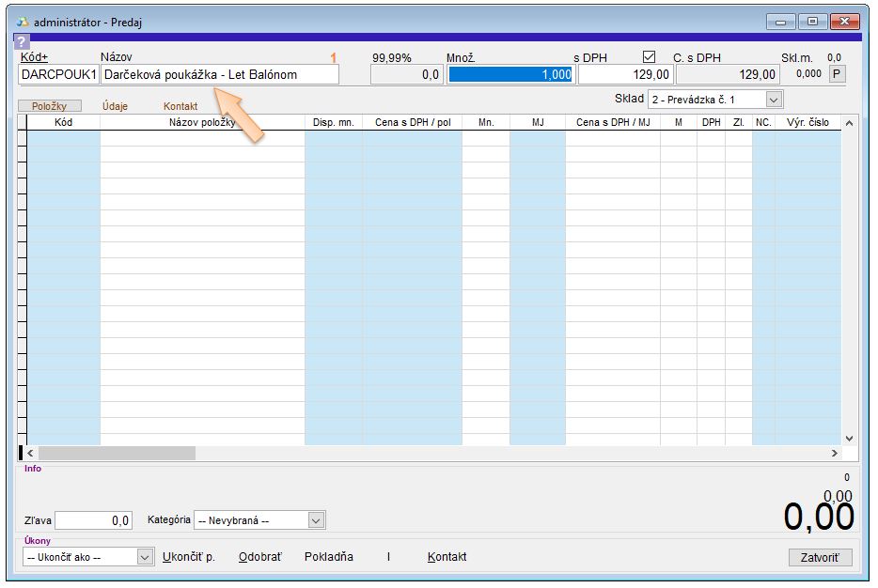
Task: Toggle the s DPH checkbox
Action: point(648,57)
